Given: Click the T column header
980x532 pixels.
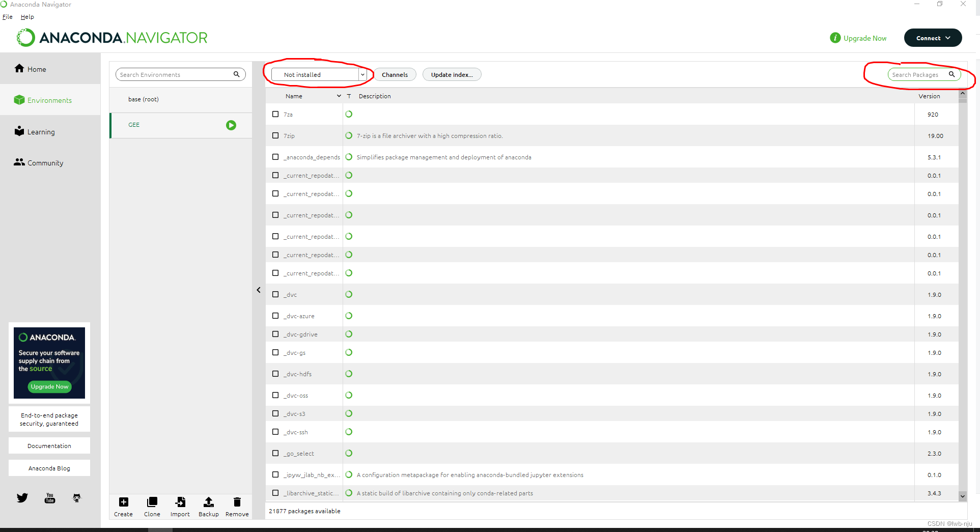Looking at the screenshot, I should click(349, 96).
